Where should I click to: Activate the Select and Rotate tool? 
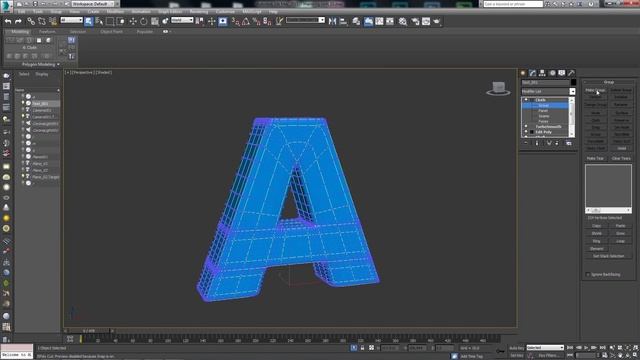pos(144,21)
